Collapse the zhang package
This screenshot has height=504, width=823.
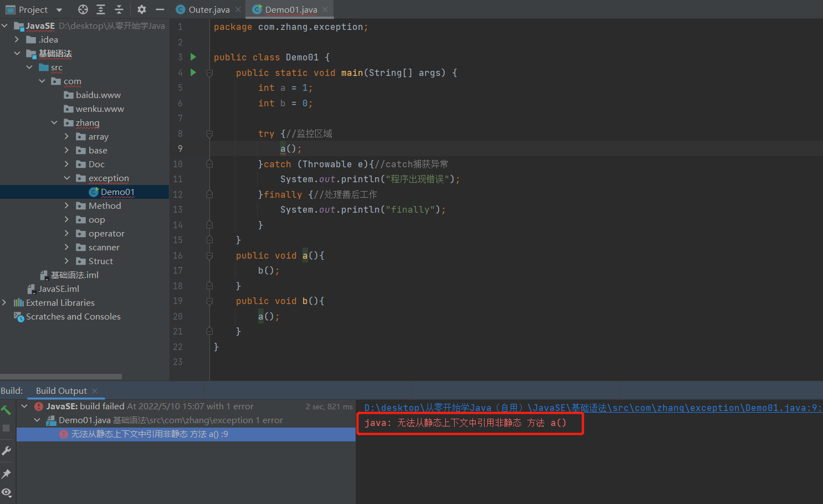pyautogui.click(x=54, y=122)
